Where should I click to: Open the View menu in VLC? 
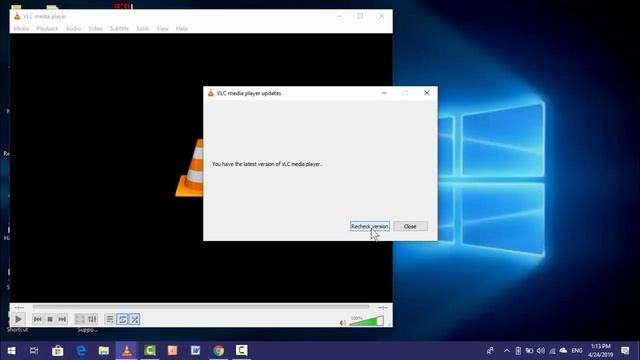pyautogui.click(x=162, y=29)
